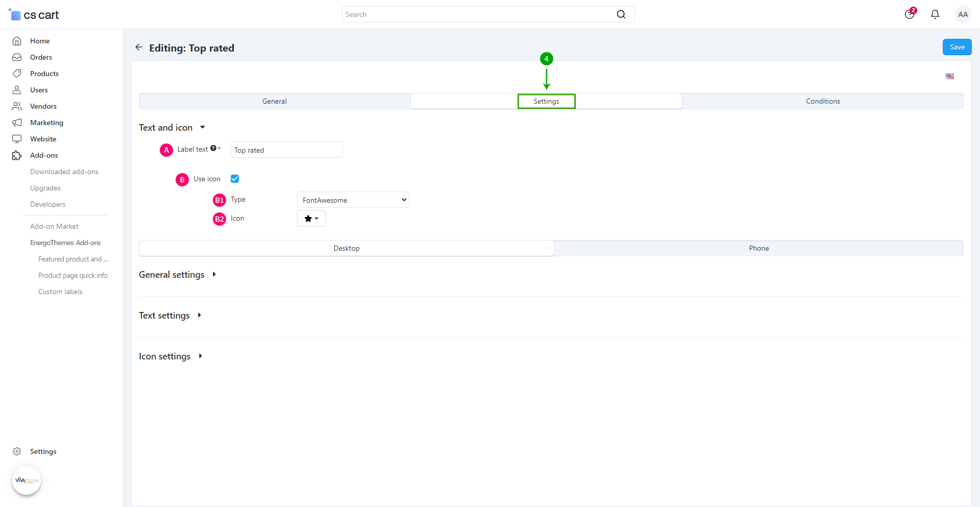Open the Type FontAwesome dropdown
Image resolution: width=980 pixels, height=507 pixels.
coord(353,200)
